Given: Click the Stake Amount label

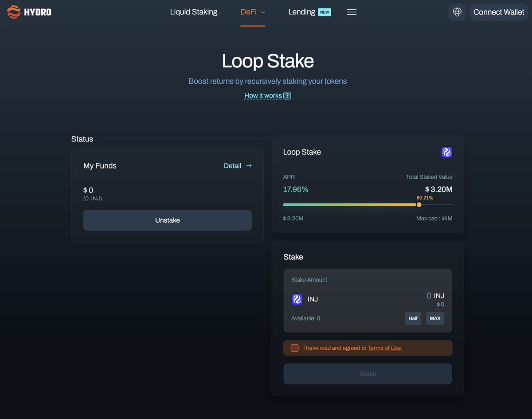Looking at the screenshot, I should pos(309,280).
